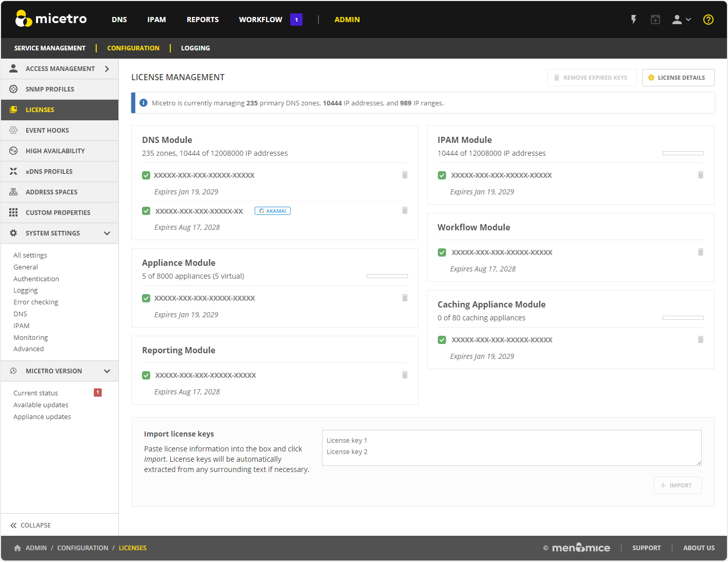Screen dimensions: 728x562
Task: Switch to the Logging tab
Action: [x=195, y=48]
